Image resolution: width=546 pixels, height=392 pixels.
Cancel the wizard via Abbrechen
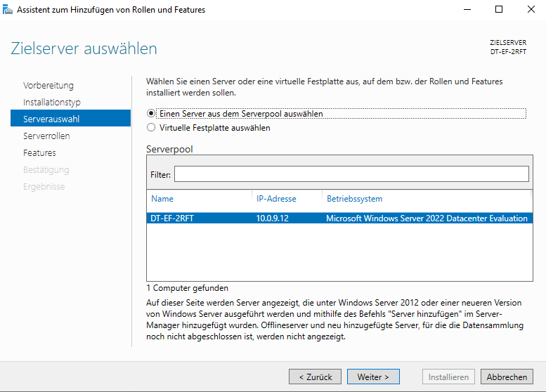click(x=507, y=377)
